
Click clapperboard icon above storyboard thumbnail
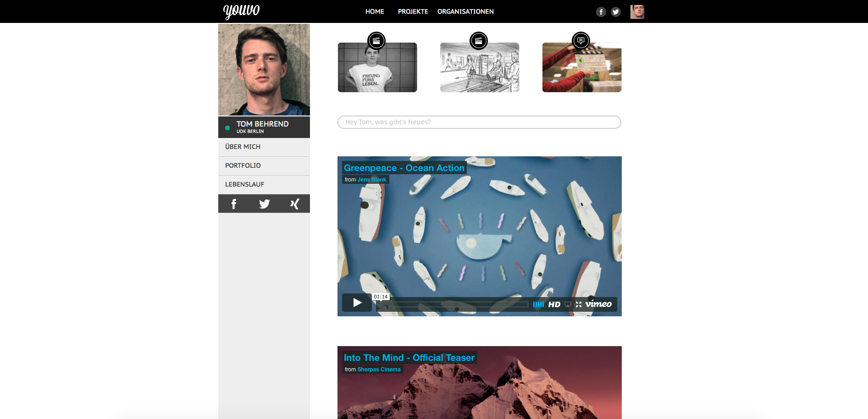pyautogui.click(x=479, y=41)
